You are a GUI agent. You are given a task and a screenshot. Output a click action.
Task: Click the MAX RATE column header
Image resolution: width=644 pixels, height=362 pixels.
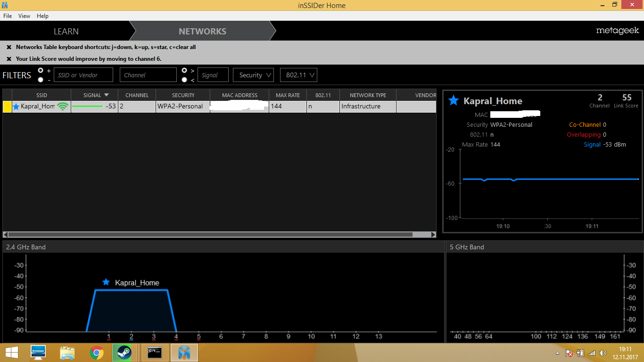click(288, 95)
